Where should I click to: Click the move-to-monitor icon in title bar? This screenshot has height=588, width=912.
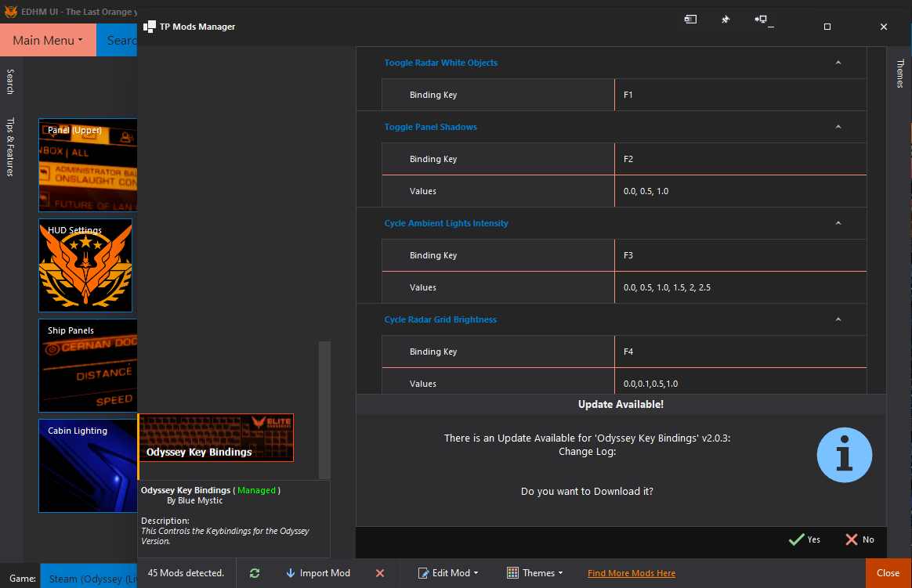761,19
